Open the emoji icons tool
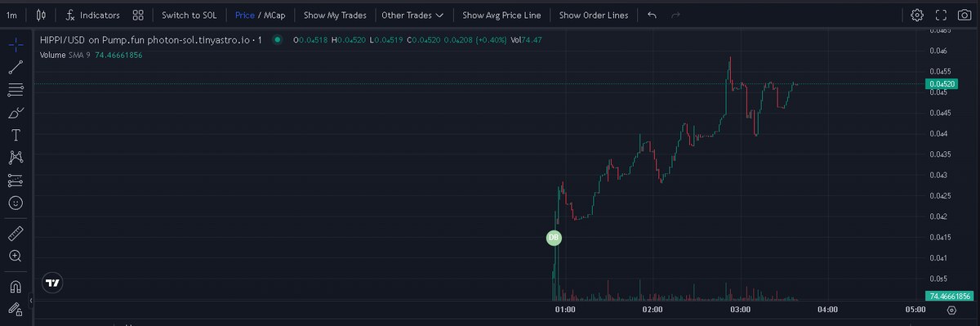This screenshot has width=980, height=326. pyautogui.click(x=16, y=202)
